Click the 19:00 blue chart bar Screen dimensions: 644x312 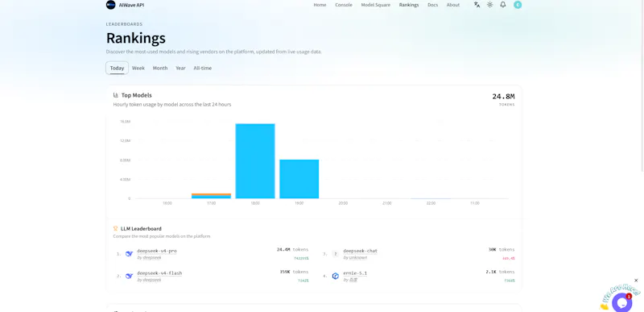pos(299,179)
